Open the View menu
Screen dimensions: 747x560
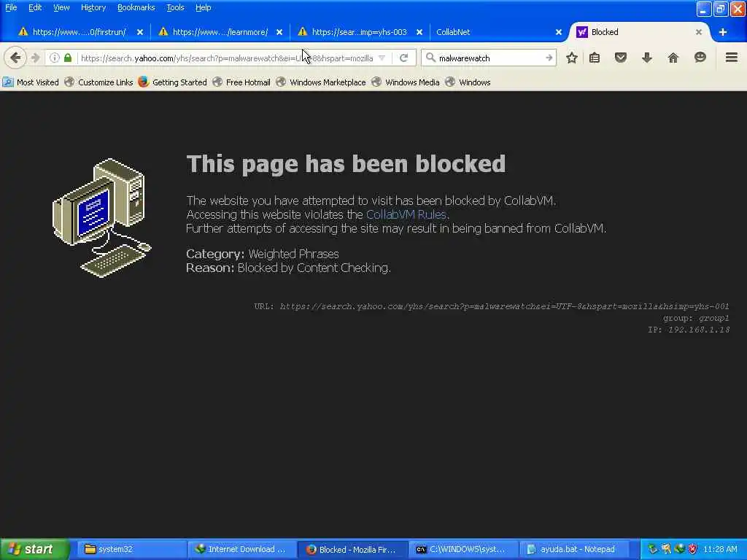(x=61, y=7)
